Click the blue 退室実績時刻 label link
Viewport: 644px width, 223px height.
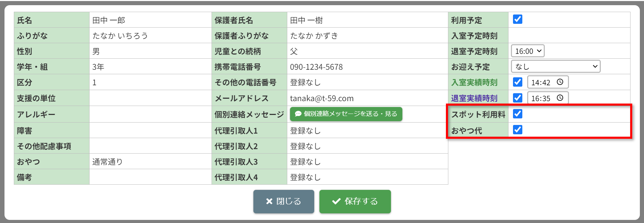pos(474,98)
